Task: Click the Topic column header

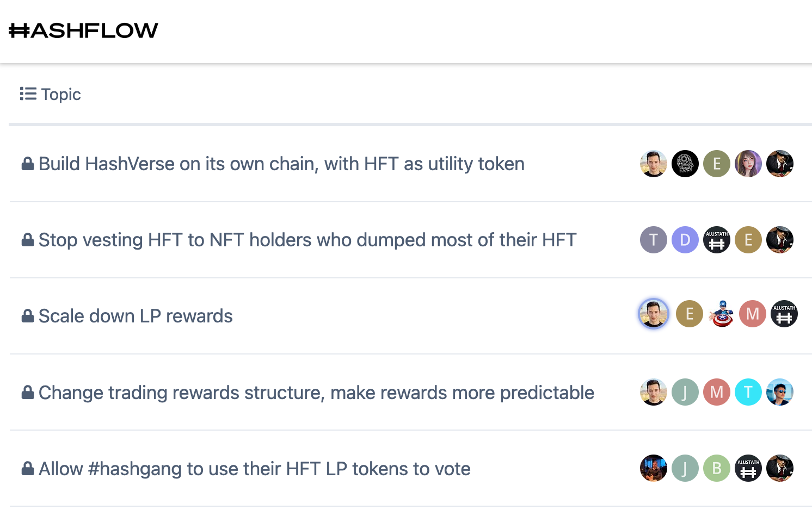Action: pos(61,95)
